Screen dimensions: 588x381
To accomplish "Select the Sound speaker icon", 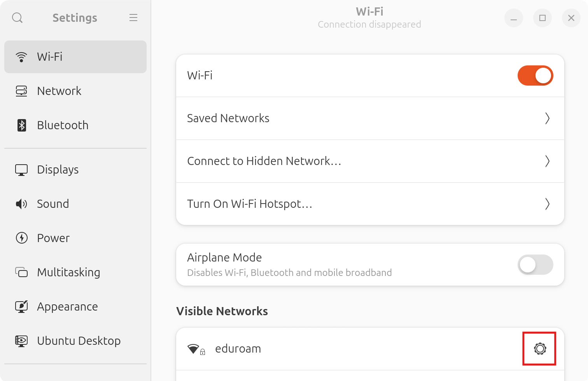I will [x=21, y=204].
